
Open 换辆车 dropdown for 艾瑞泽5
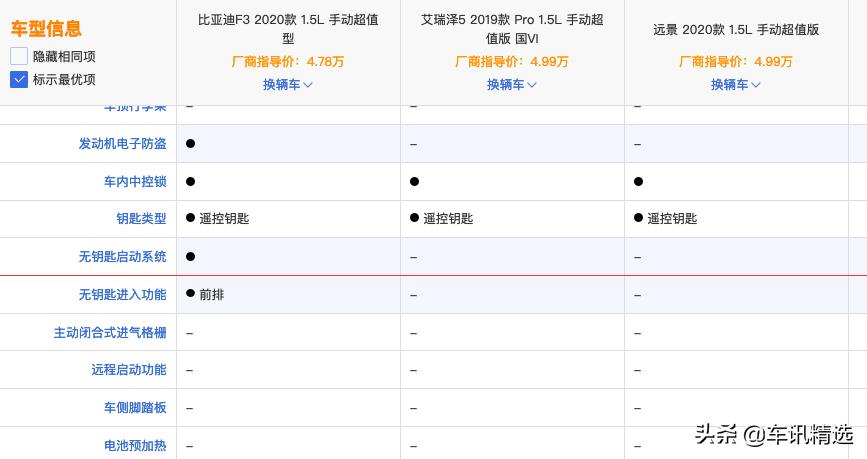pos(512,85)
